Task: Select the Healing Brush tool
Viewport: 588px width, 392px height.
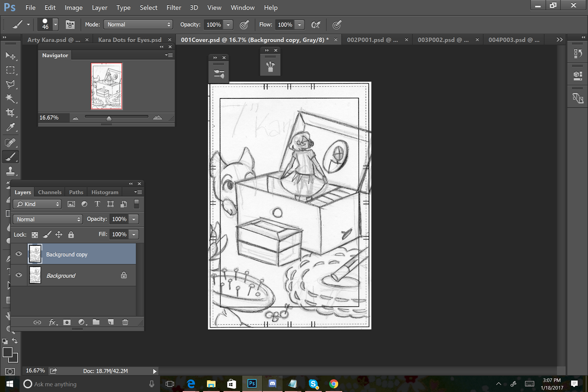Action: point(10,142)
